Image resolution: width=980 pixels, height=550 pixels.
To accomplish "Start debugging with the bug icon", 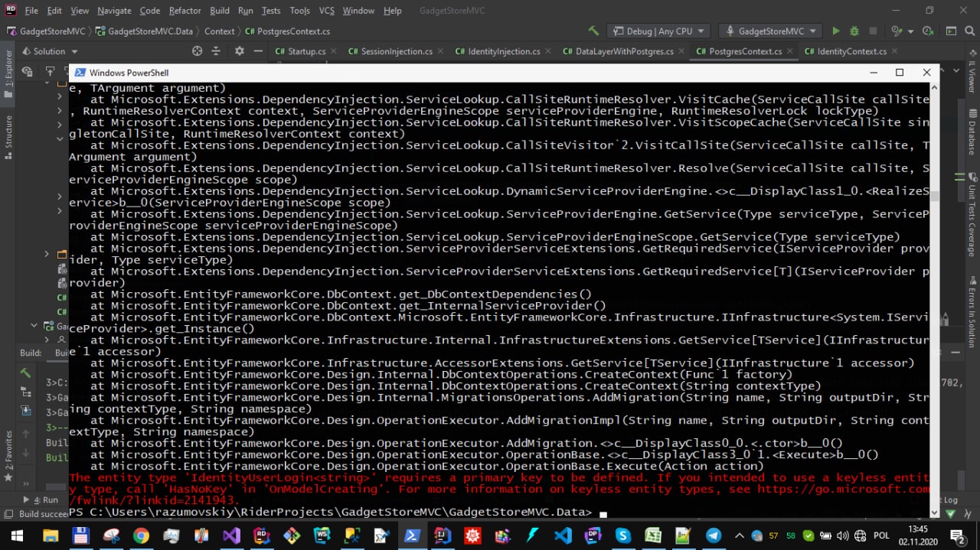I will coord(854,31).
